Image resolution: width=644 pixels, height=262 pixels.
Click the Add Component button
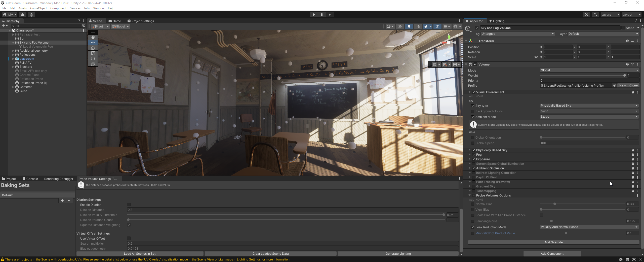coord(552,254)
